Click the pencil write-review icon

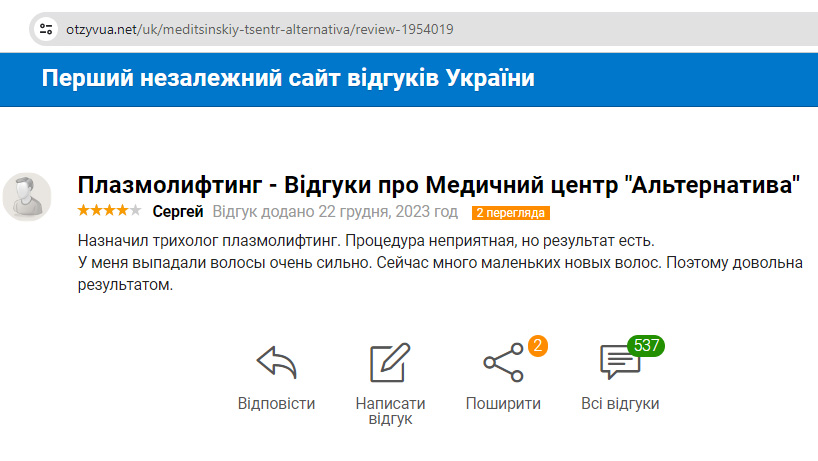pos(390,362)
